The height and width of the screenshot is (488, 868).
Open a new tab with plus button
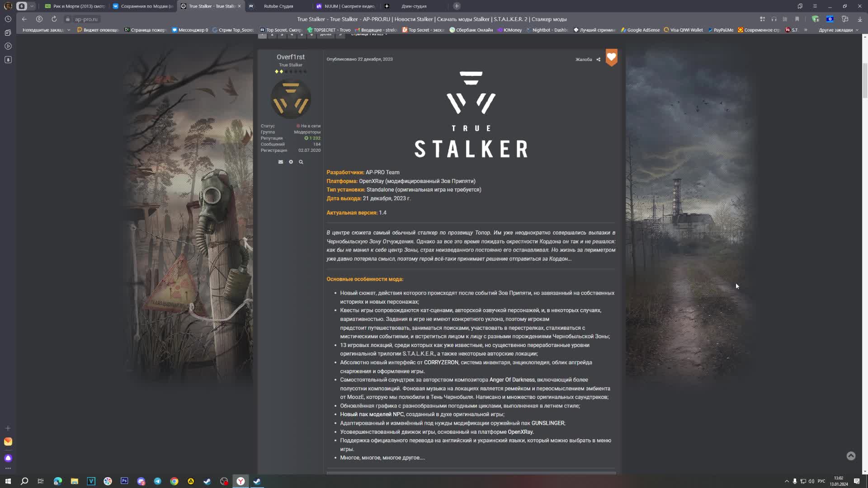[457, 6]
